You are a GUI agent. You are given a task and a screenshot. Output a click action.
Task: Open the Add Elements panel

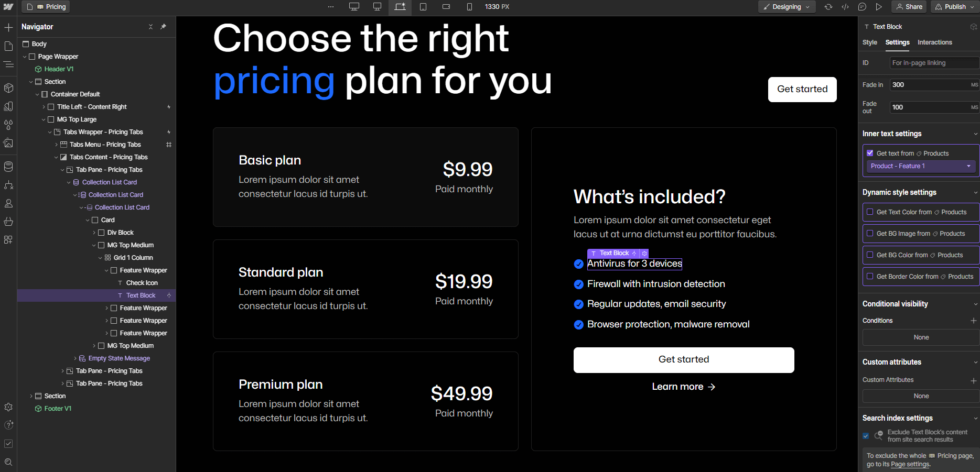point(8,27)
